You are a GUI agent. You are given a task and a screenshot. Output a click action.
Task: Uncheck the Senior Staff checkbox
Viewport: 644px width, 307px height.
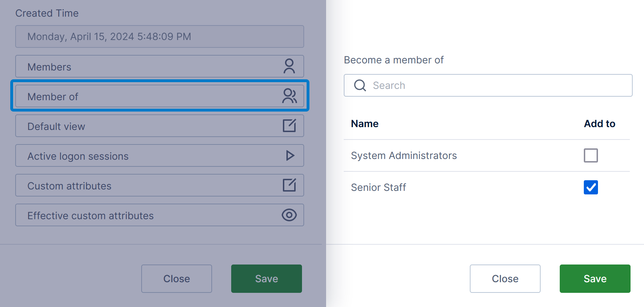(591, 187)
